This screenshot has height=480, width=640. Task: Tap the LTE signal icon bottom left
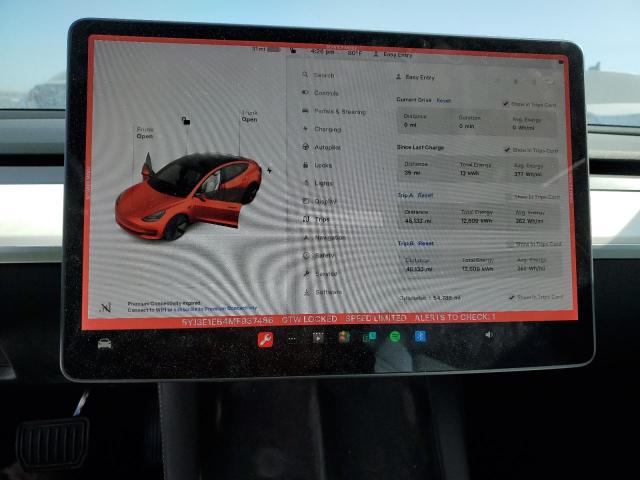(106, 307)
